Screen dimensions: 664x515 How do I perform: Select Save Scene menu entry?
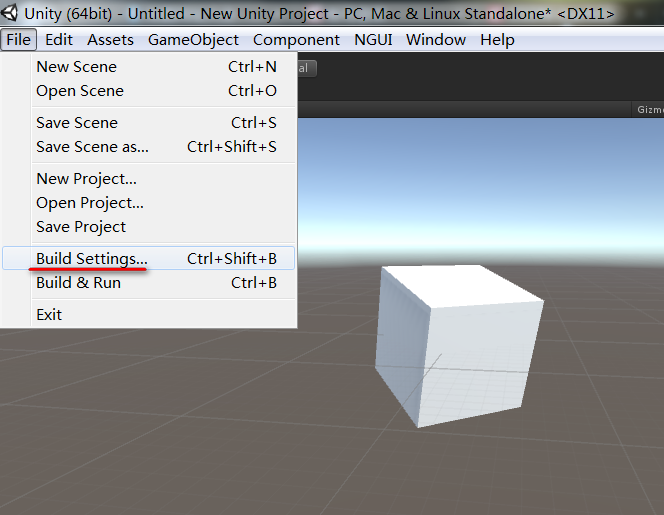tap(148, 123)
